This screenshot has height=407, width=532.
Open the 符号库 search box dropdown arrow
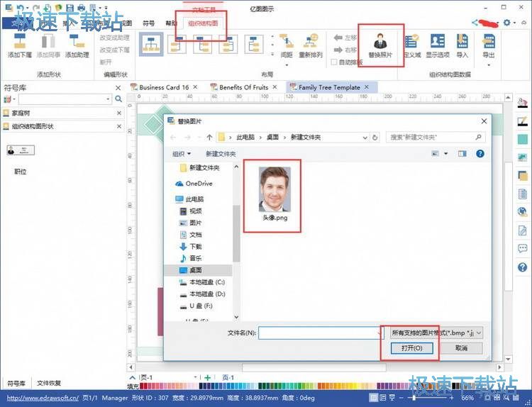[108, 99]
